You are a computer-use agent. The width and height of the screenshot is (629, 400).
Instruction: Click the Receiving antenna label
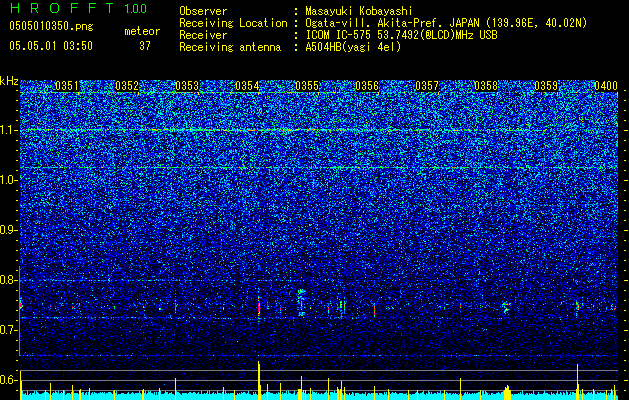click(230, 47)
